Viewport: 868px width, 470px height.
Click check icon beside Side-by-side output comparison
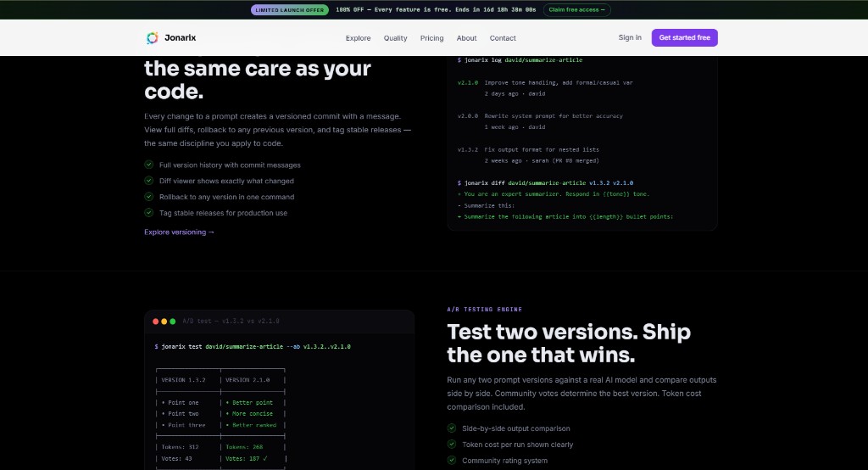pyautogui.click(x=452, y=428)
